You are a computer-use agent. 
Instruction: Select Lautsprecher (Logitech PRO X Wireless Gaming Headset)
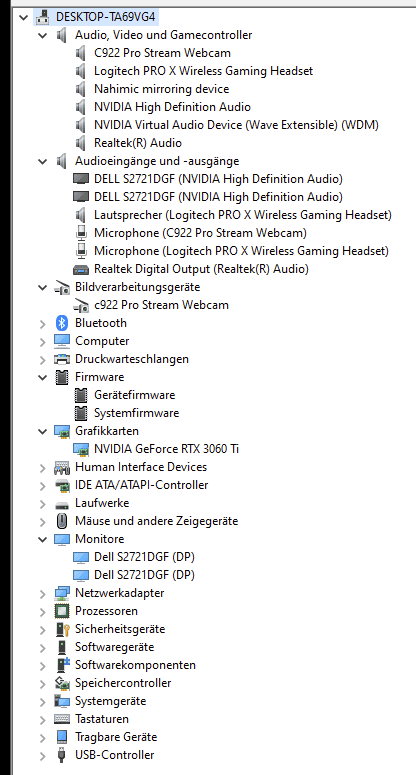(x=243, y=215)
